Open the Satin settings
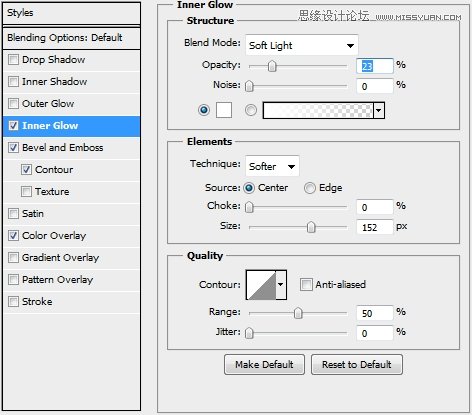 tap(33, 213)
